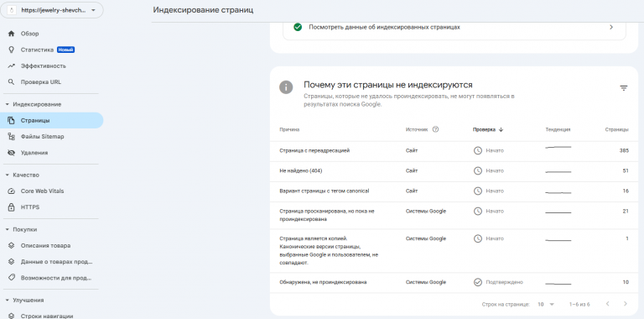The image size is (644, 319).
Task: Click the help icon next to Источник
Action: [x=436, y=129]
